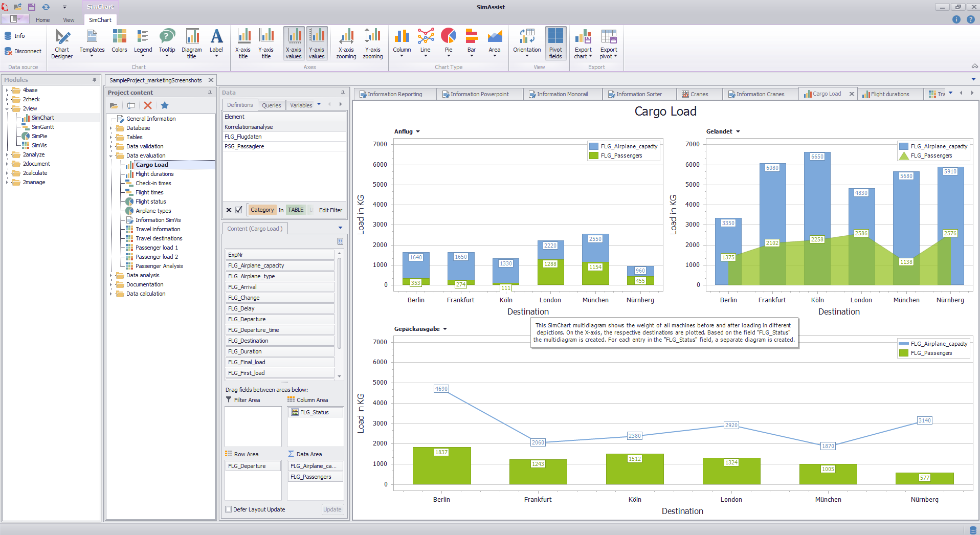Click the FLG_Passengers green legend swatch in Anflug chart

pos(594,155)
